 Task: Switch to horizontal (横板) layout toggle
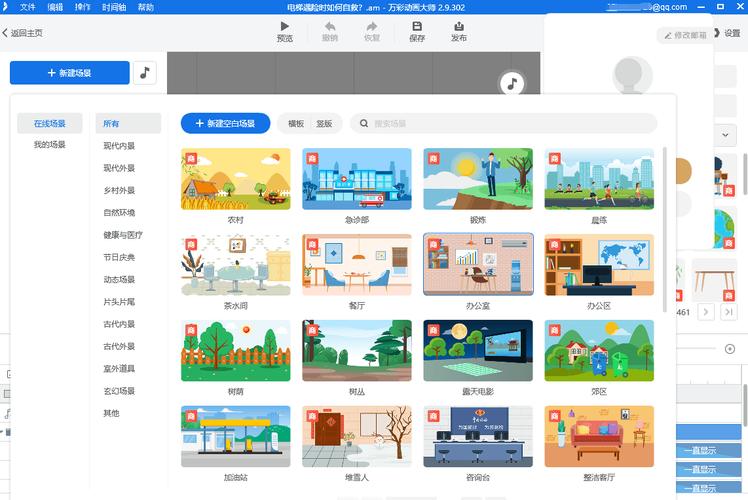(x=296, y=124)
